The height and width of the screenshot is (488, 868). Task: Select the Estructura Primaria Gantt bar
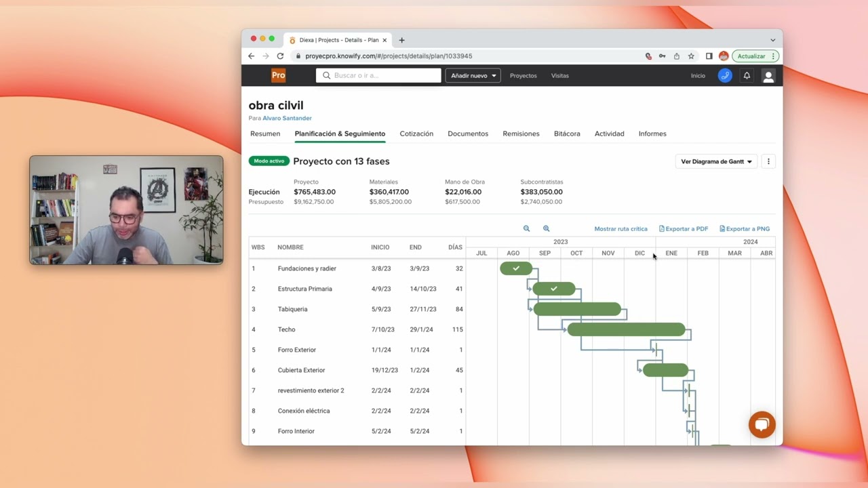coord(554,289)
